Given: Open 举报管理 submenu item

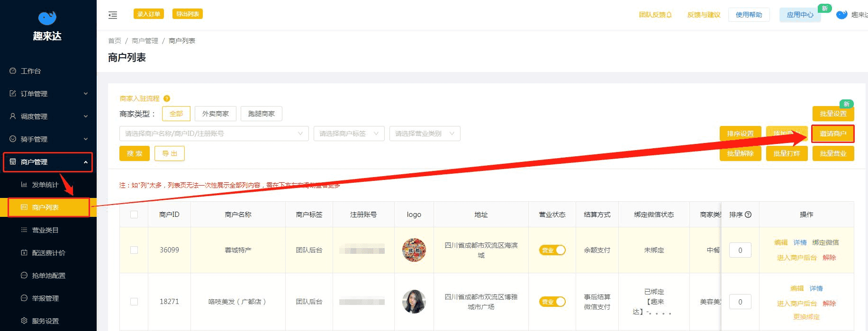Looking at the screenshot, I should pos(48,298).
